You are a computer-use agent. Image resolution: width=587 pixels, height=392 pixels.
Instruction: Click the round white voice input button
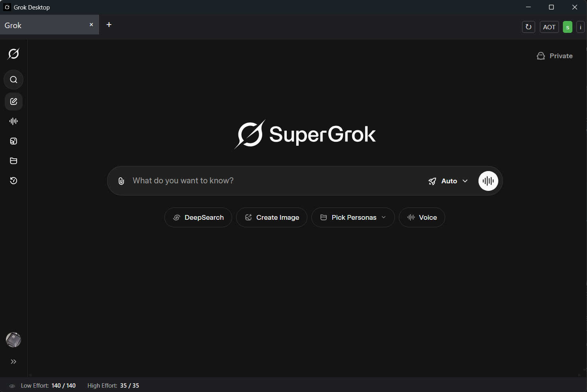point(488,181)
